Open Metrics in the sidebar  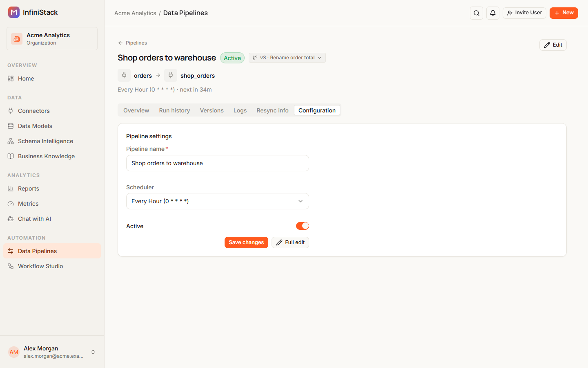pyautogui.click(x=52, y=204)
